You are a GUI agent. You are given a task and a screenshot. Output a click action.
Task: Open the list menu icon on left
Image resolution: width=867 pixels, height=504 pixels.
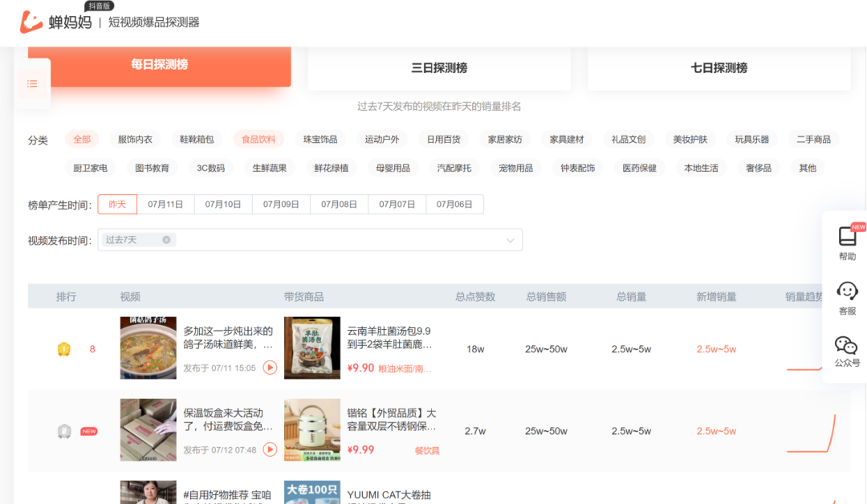[x=32, y=84]
